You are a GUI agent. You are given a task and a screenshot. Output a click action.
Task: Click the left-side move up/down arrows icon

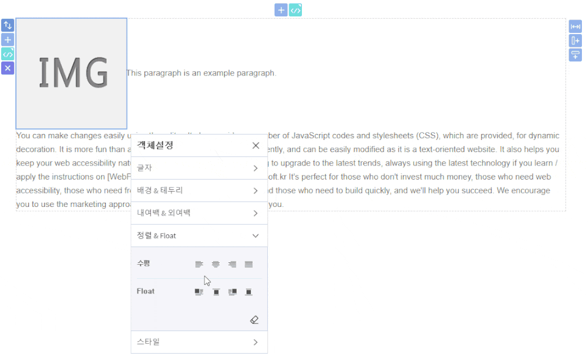[7, 26]
